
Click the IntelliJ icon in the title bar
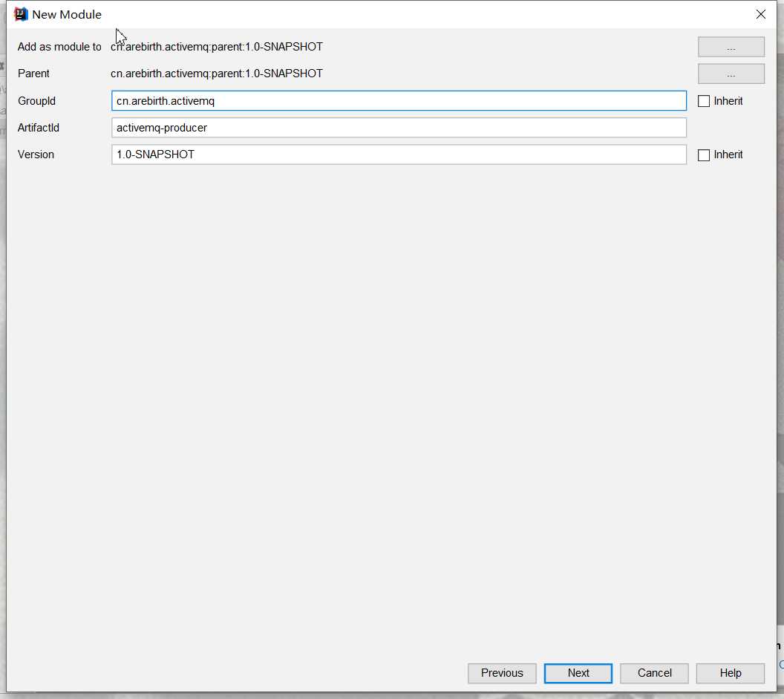tap(21, 15)
